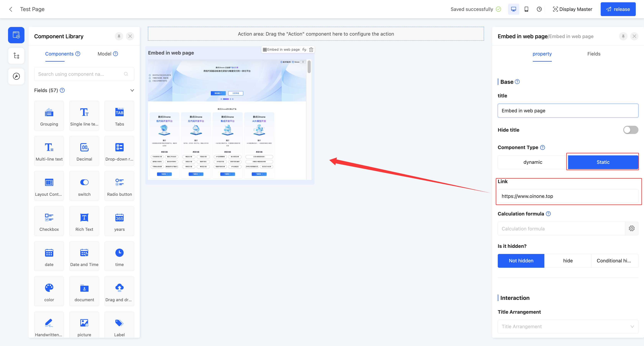The image size is (644, 346).
Task: Open the tree structure sidebar panel
Action: pyautogui.click(x=16, y=56)
